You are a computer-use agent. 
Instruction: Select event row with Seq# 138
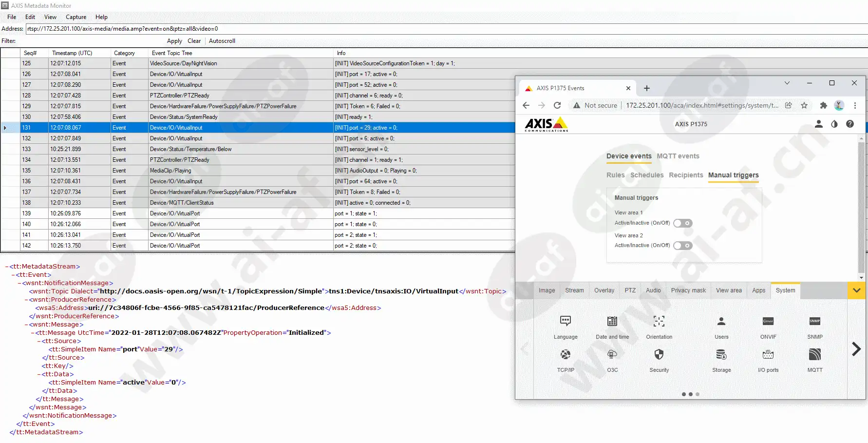258,203
